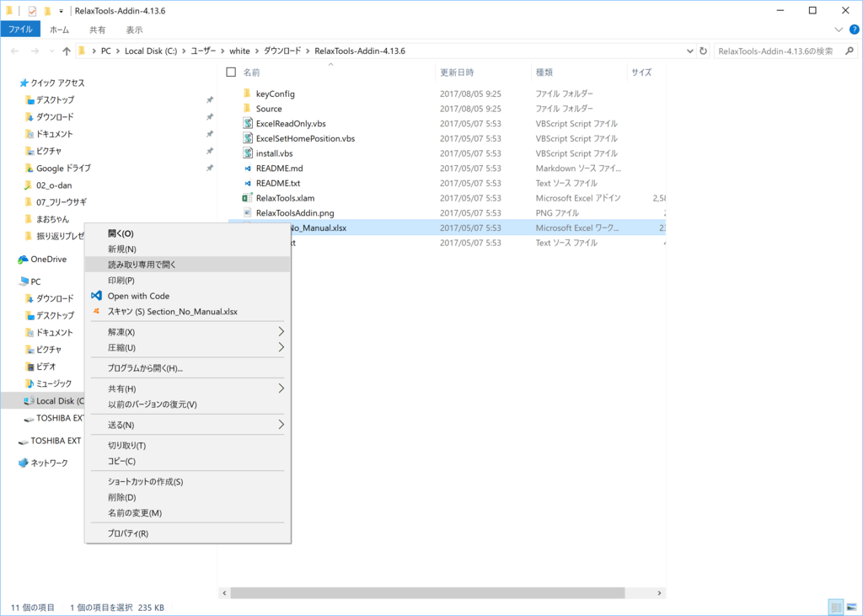
Task: Choose ショートカットの作成(S) entry
Action: [x=188, y=482]
